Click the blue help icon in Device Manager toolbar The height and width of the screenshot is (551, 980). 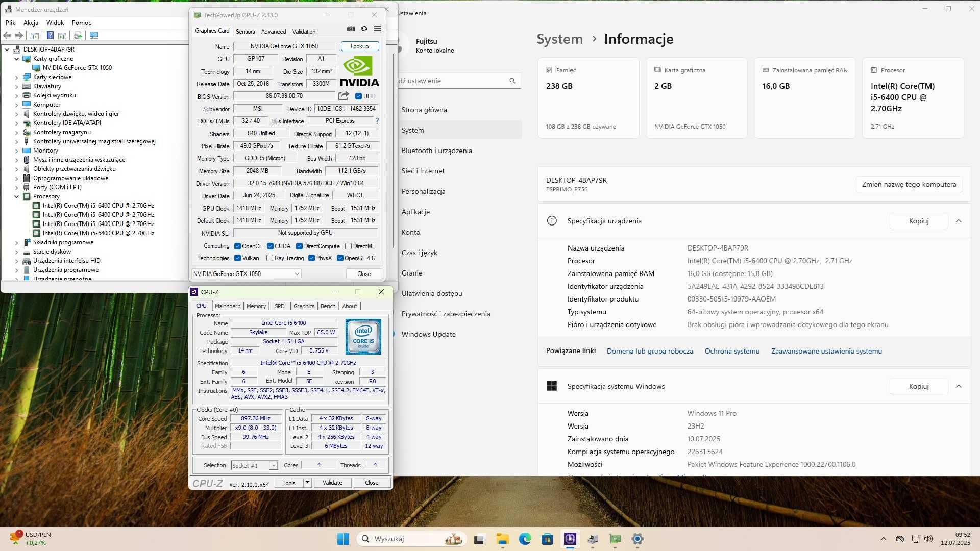click(x=50, y=36)
